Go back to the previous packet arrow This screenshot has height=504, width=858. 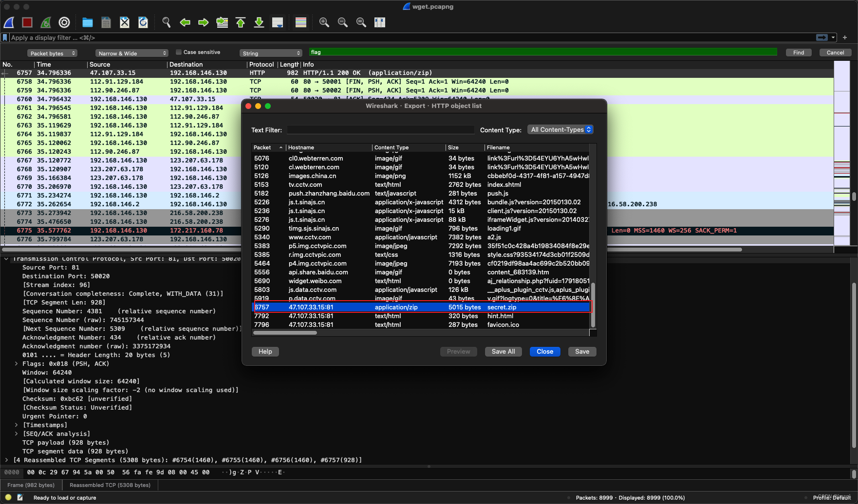(185, 22)
